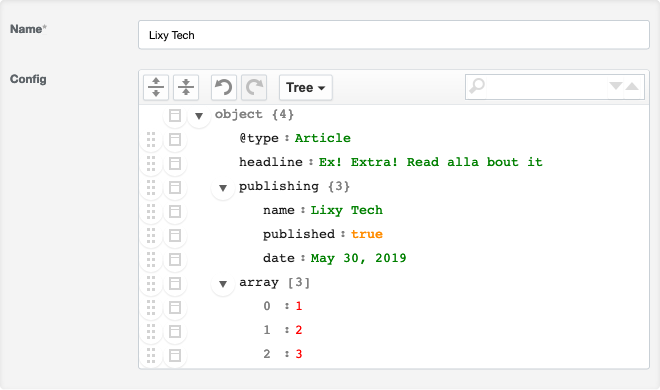The width and height of the screenshot is (660, 390).
Task: Click the drag handle for array index 0
Action: click(151, 307)
